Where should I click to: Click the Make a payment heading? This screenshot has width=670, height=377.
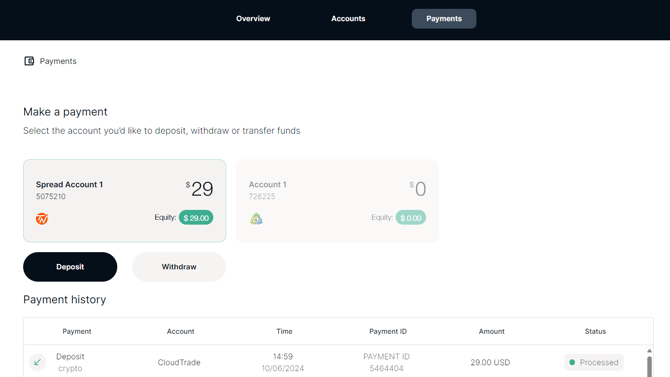65,112
